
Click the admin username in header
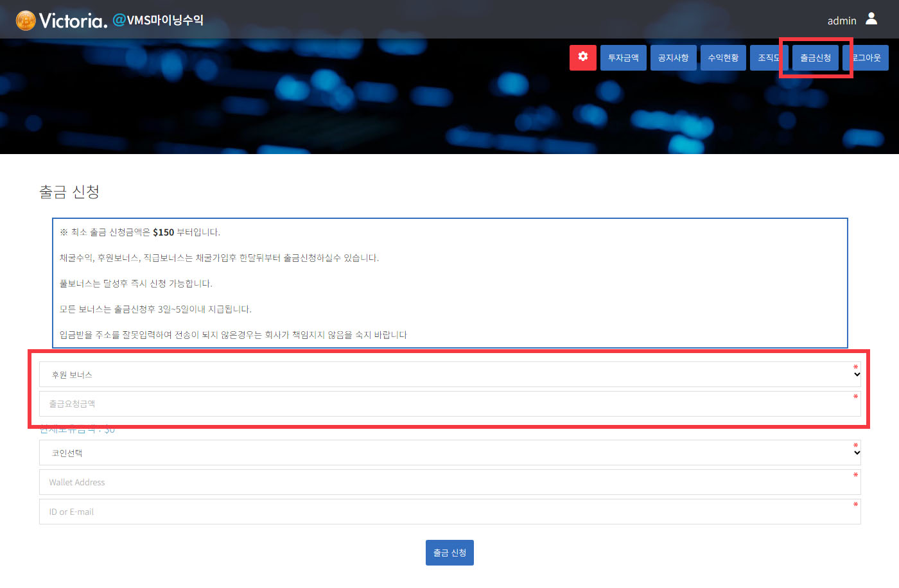pyautogui.click(x=841, y=21)
